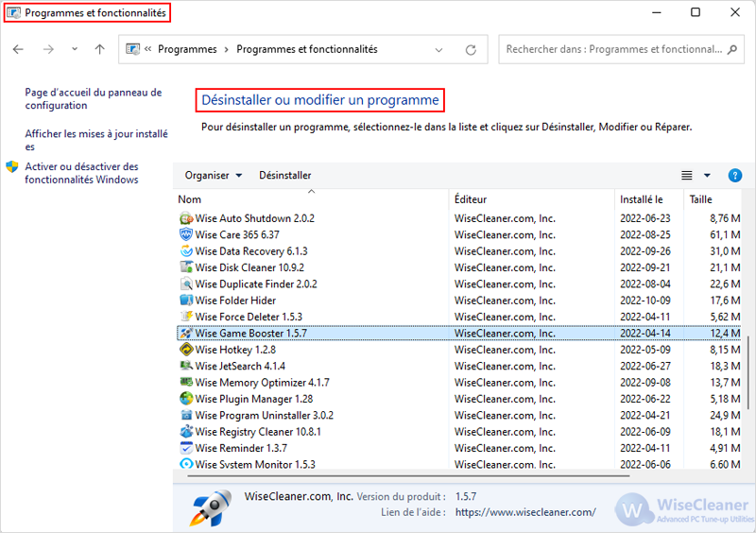Sort by the Taille column header

point(713,199)
